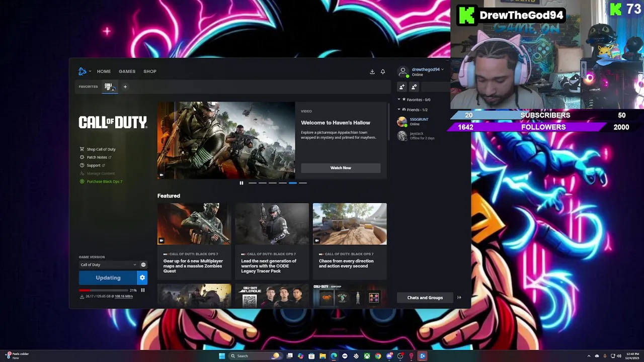The height and width of the screenshot is (362, 644).
Task: Open the Battle.net logo menu
Action: click(84, 71)
